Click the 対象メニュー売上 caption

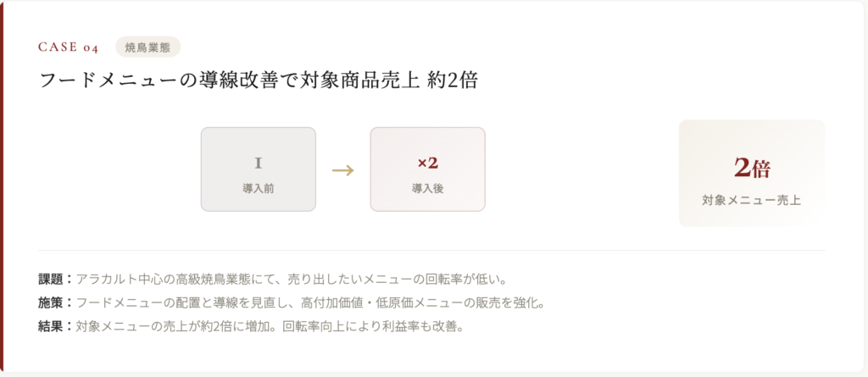(751, 201)
